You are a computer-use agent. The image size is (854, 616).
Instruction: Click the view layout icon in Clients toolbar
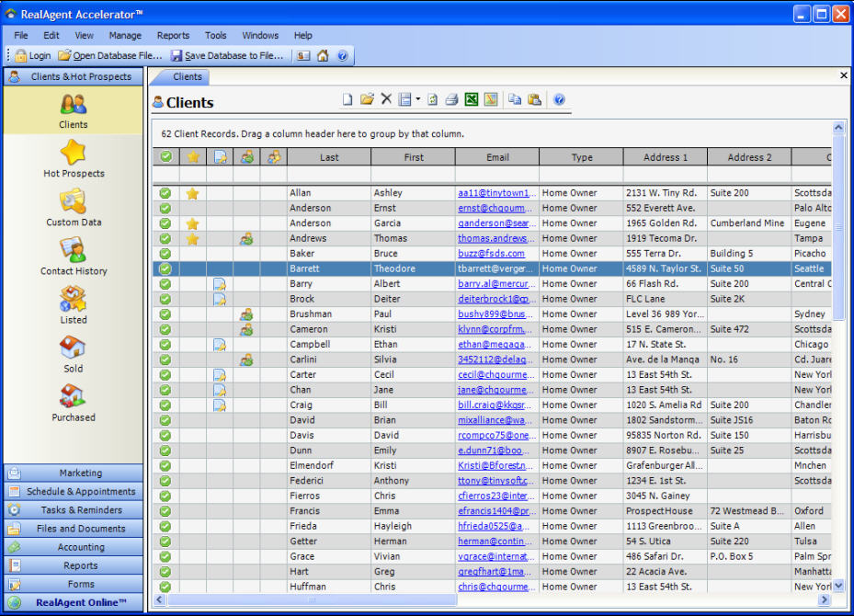(x=404, y=99)
